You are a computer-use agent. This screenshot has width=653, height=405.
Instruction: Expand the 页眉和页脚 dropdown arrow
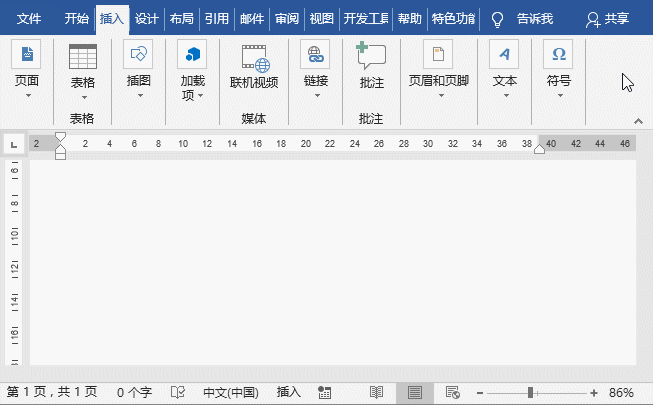(441, 96)
